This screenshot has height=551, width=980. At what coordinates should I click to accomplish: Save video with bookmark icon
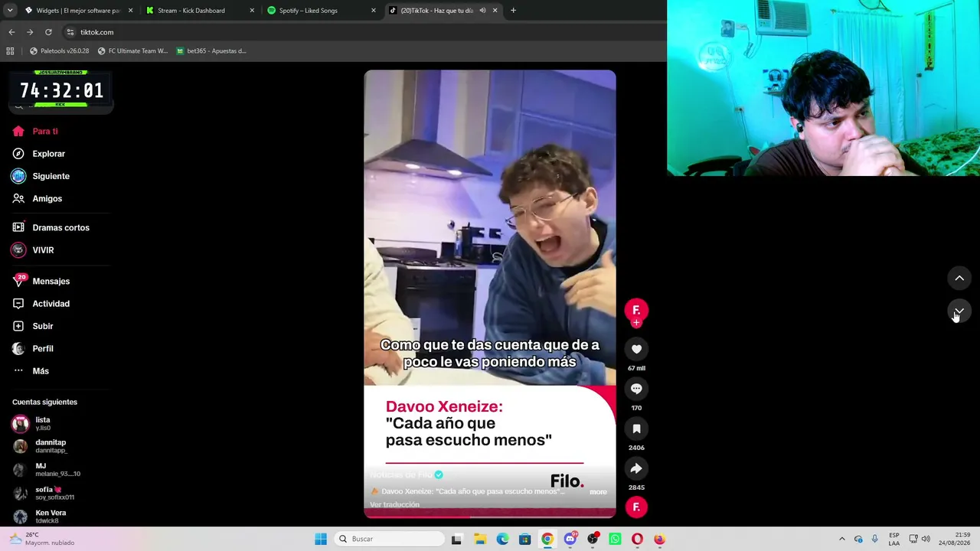(x=636, y=429)
